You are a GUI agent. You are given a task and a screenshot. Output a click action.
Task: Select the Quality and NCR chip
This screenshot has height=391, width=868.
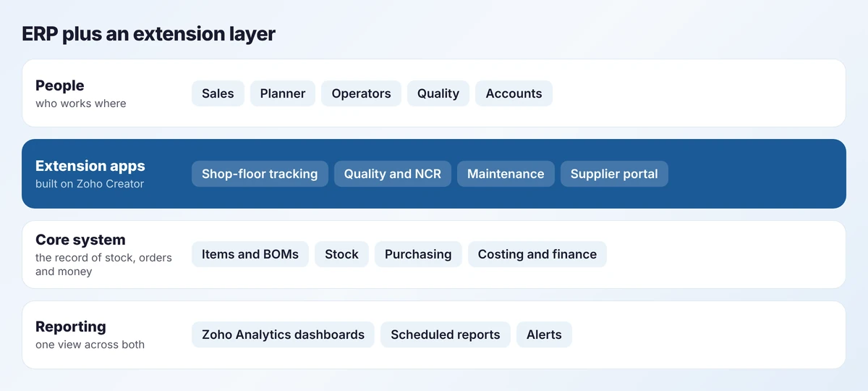click(393, 174)
